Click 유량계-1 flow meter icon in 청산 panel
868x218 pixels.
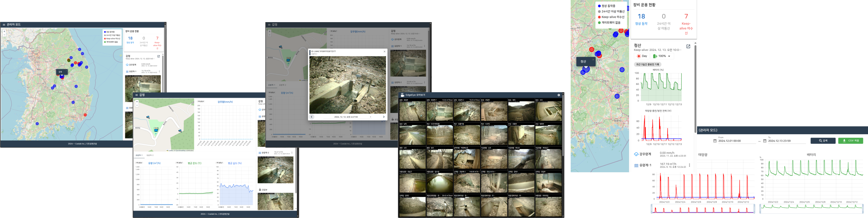pos(636,166)
